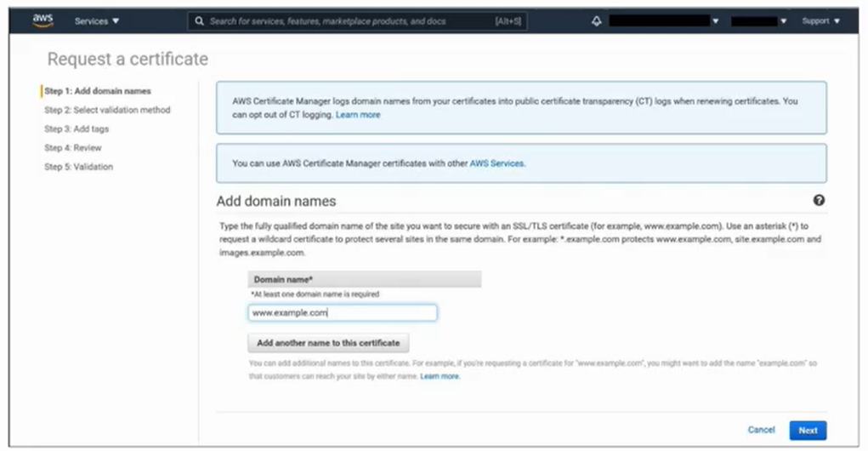Go to Step 5: Validation

(x=78, y=166)
